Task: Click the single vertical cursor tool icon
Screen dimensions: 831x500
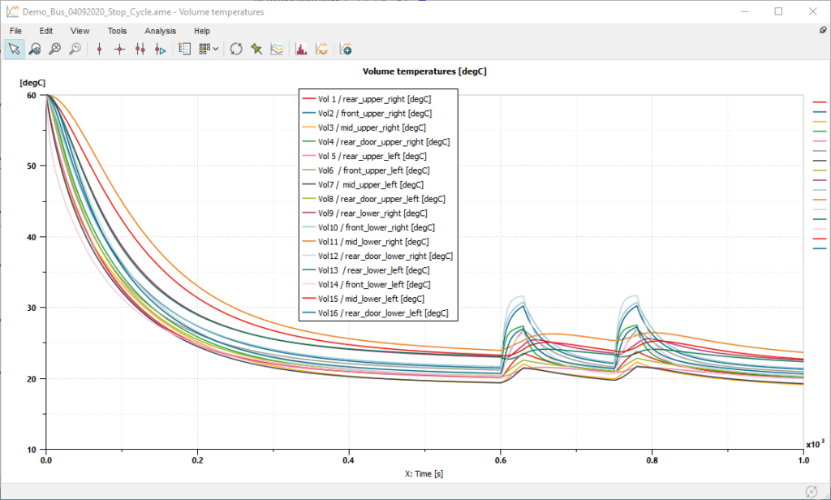Action: [99, 48]
